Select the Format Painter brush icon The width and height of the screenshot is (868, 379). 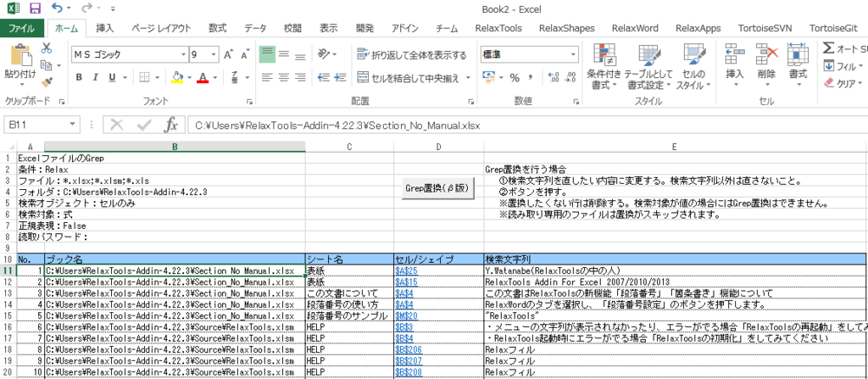47,82
